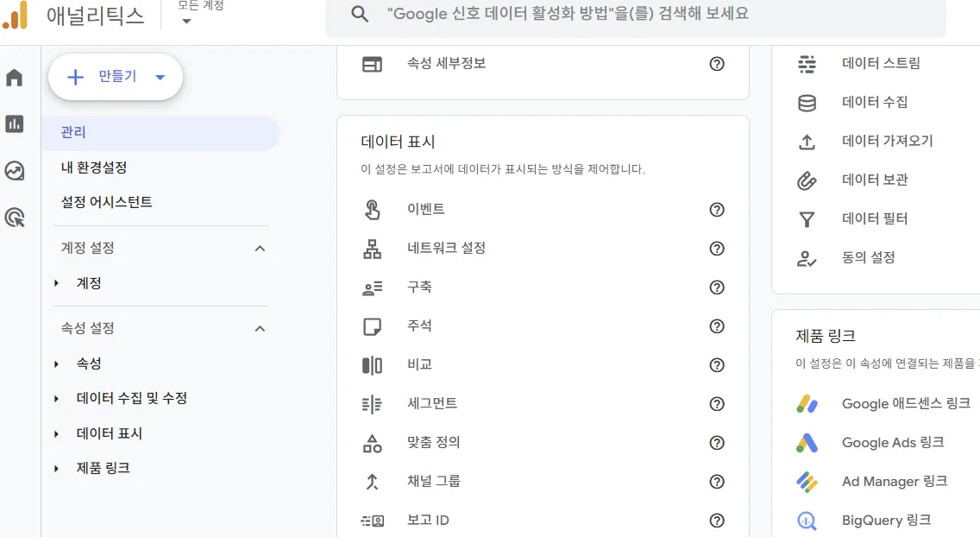This screenshot has height=537, width=980.
Task: Open the Home icon in the left rail
Action: click(15, 78)
